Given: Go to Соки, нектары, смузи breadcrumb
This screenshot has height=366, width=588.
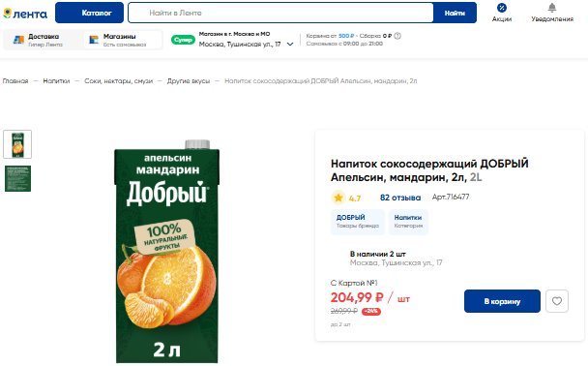Looking at the screenshot, I should pyautogui.click(x=119, y=81).
